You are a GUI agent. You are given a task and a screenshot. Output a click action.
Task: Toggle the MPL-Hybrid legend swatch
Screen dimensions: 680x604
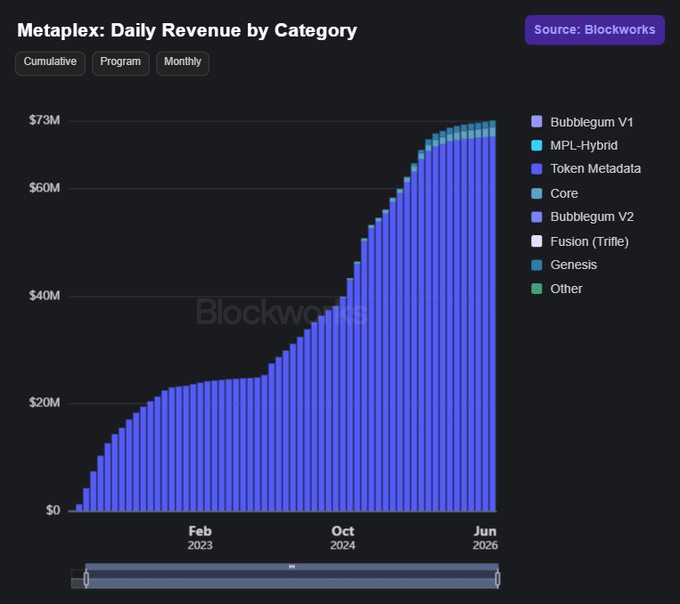(x=536, y=145)
